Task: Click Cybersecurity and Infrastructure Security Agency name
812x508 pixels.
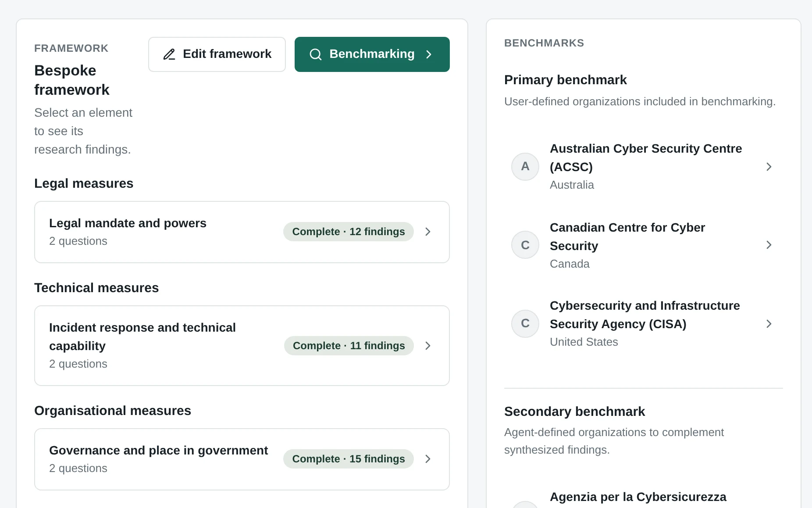Action: tap(645, 315)
